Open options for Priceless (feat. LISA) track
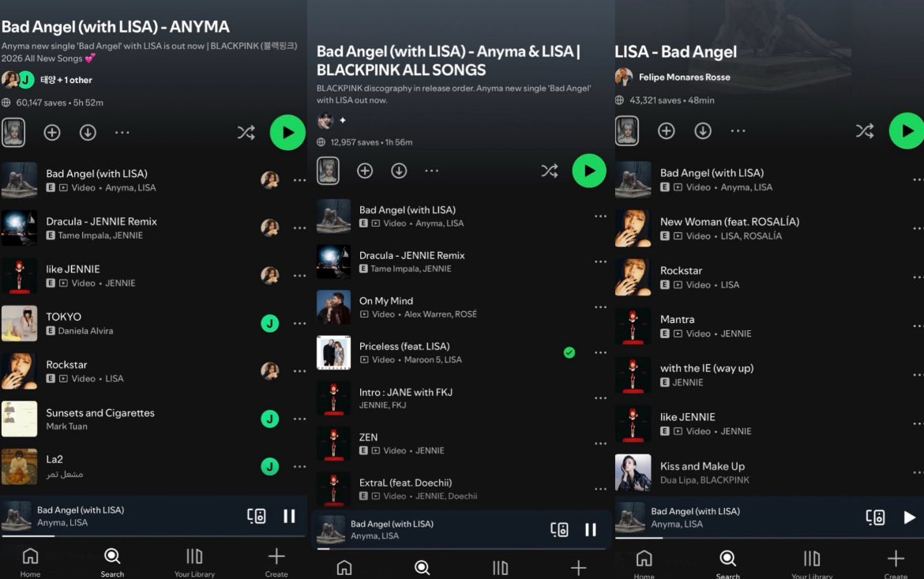Viewport: 924px width, 579px height. [600, 352]
